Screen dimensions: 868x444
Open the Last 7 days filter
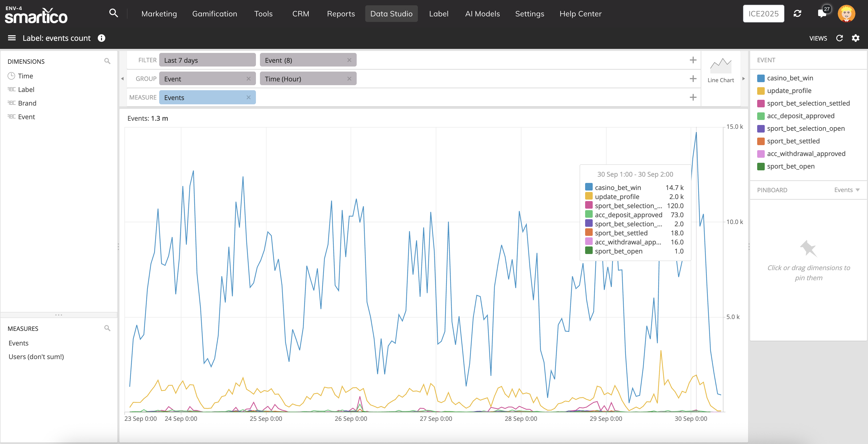pyautogui.click(x=207, y=60)
